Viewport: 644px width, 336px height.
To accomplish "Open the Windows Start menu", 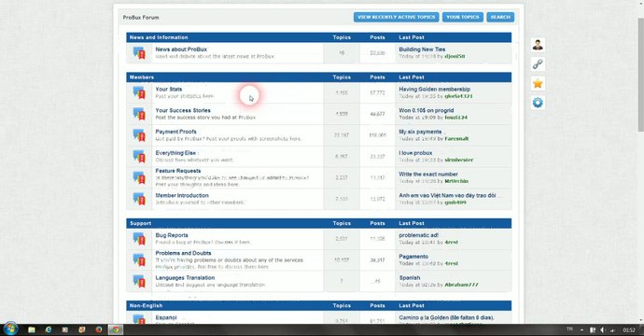I will [10, 329].
